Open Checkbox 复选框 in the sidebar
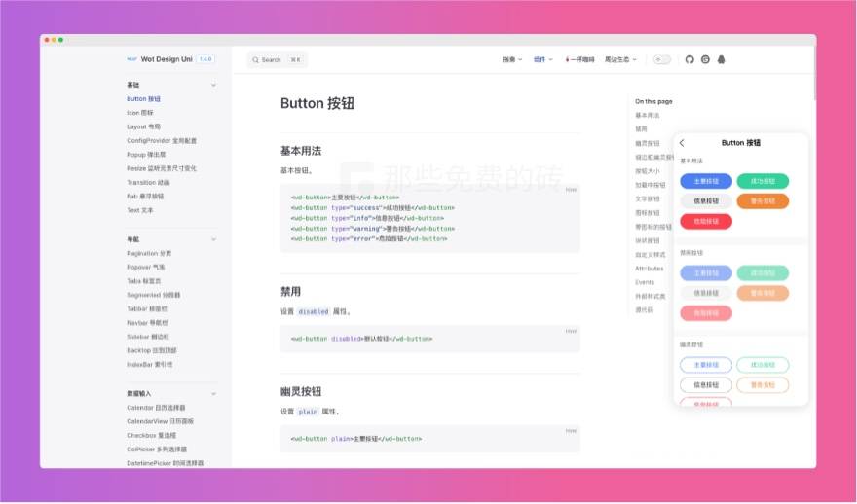This screenshot has height=504, width=857. tap(151, 436)
